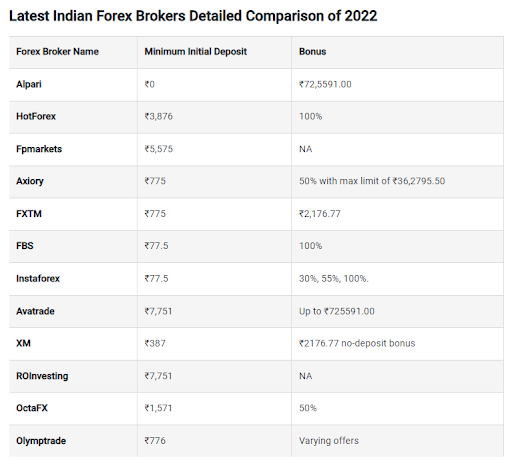The width and height of the screenshot is (512, 464).
Task: Click HotForex's ₹3,876 deposit value
Action: (x=159, y=116)
